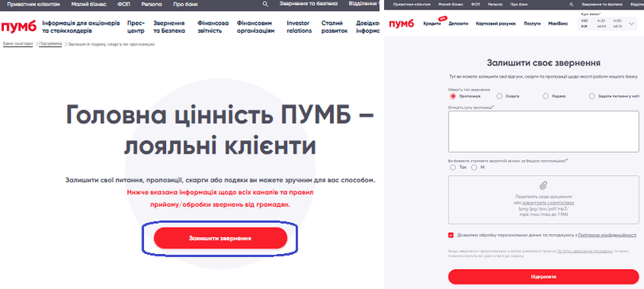Image resolution: width=644 pixels, height=289 pixels.
Task: Choose Ні for feedback on proposal
Action: [474, 168]
